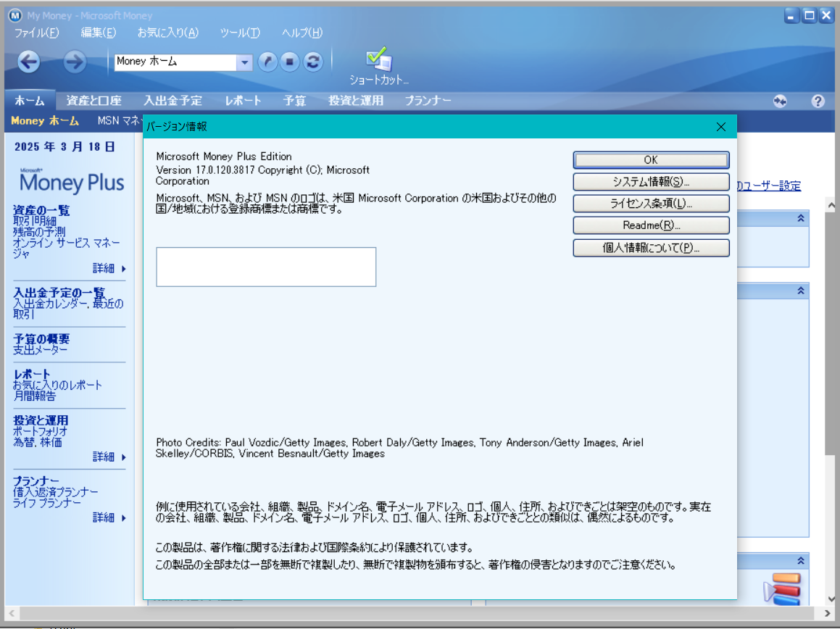This screenshot has height=629, width=840.
Task: Open the 編集(E) menu
Action: tap(98, 33)
